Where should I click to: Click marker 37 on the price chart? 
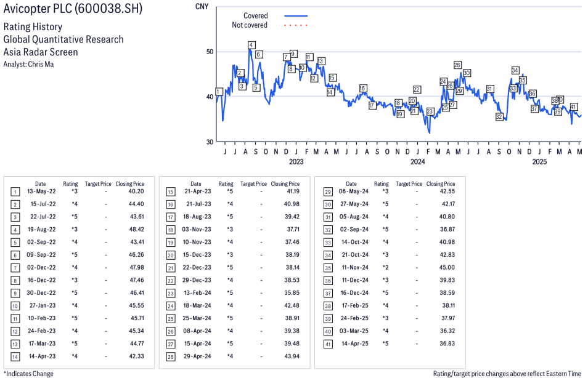click(534, 108)
